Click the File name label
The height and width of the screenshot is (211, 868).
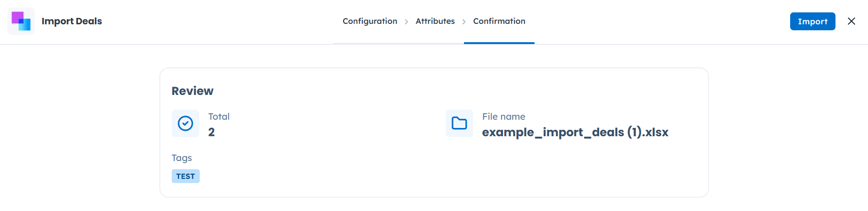(503, 117)
